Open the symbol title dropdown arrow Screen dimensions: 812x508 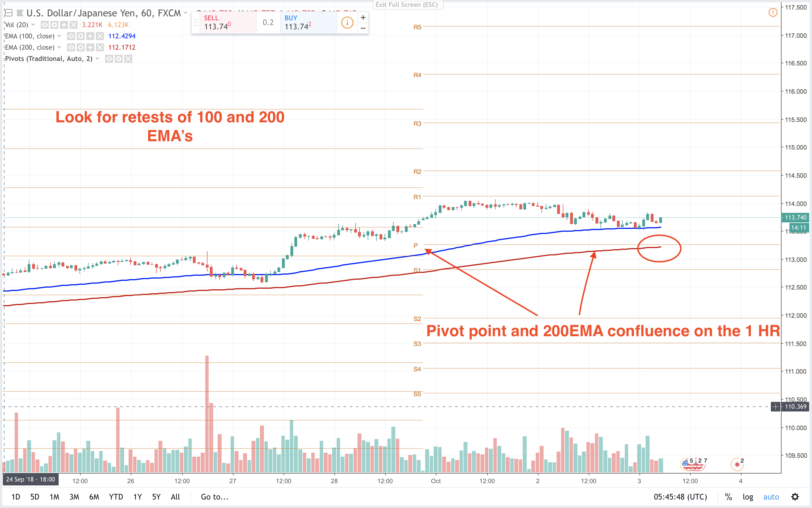point(185,13)
